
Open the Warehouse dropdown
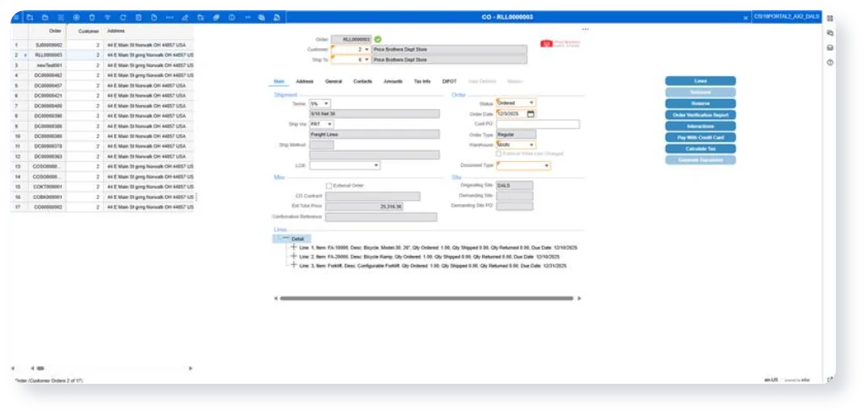[531, 145]
